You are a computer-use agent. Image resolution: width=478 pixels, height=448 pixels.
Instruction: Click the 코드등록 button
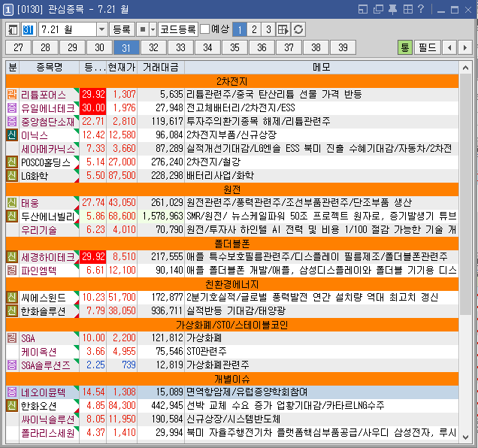point(178,29)
